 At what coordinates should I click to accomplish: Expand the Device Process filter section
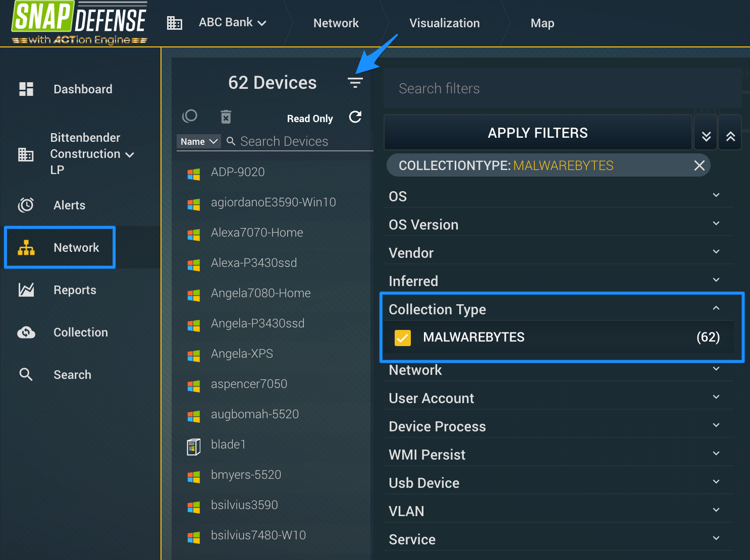click(x=560, y=426)
